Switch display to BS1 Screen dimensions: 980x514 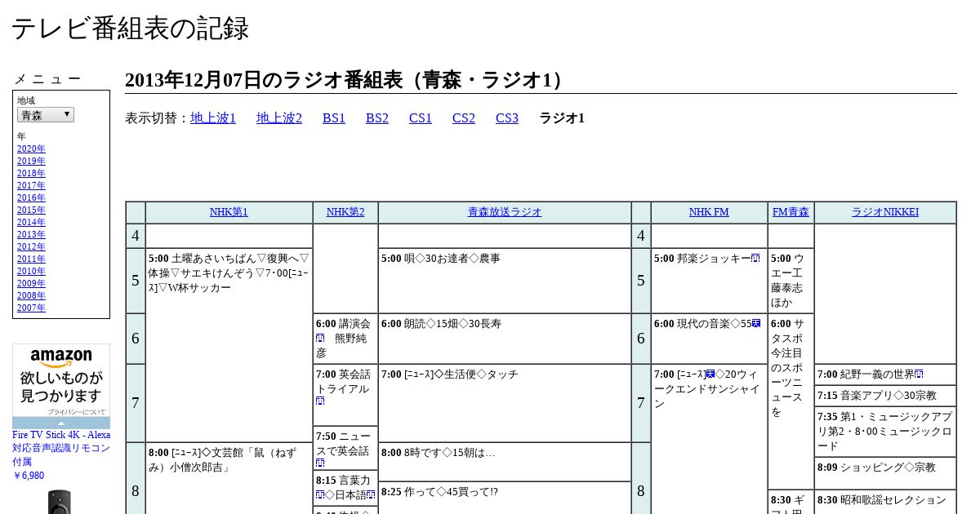(334, 118)
